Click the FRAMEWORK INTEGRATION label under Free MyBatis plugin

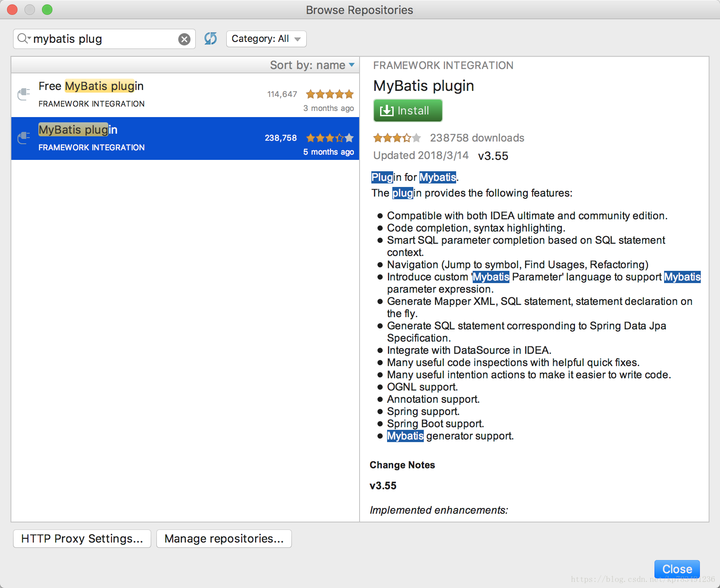pyautogui.click(x=91, y=104)
